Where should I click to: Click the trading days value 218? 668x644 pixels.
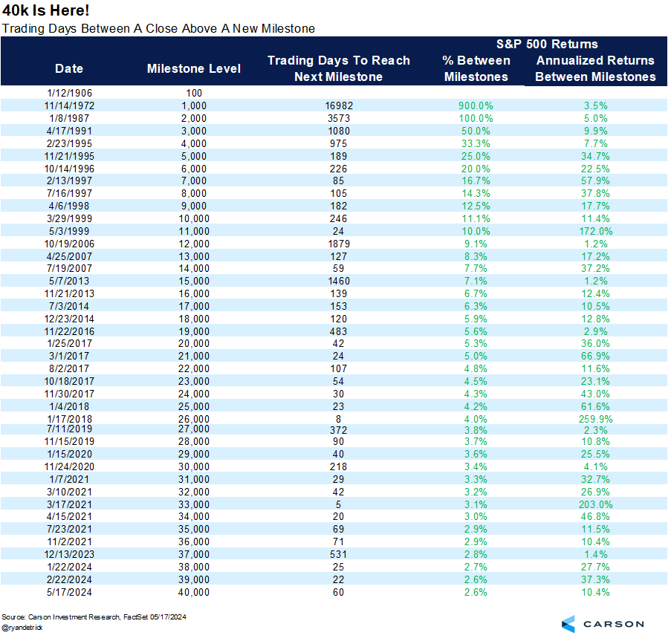(x=339, y=466)
